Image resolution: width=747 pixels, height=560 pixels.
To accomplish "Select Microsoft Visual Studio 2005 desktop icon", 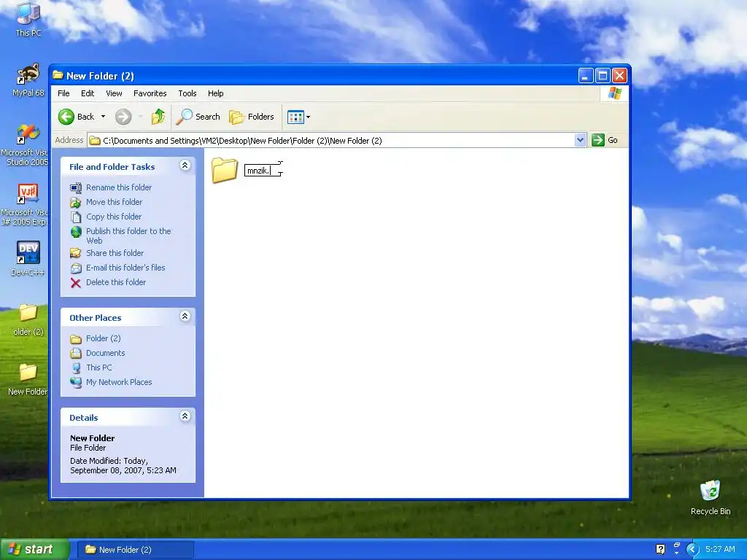I will pos(25,145).
